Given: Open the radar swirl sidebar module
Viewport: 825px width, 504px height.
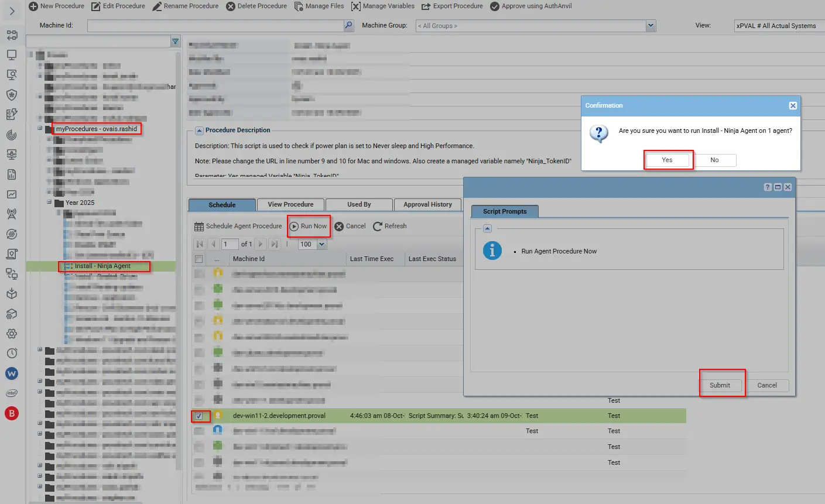Looking at the screenshot, I should (12, 134).
